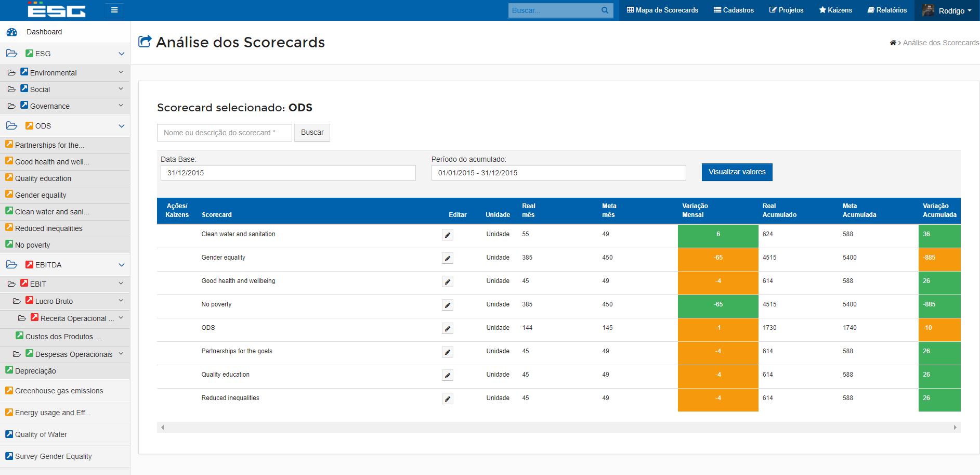Edit the Good health and wellbeing scorecard

pos(448,281)
